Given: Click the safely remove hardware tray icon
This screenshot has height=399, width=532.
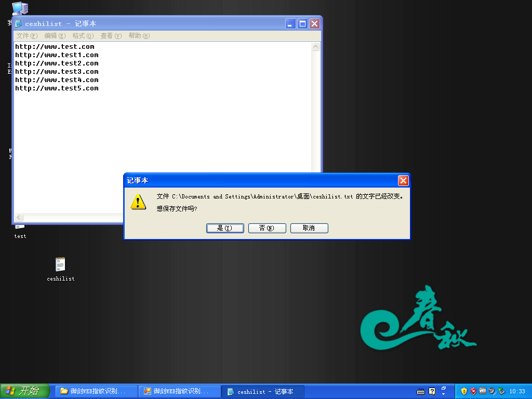Looking at the screenshot, I should (x=501, y=391).
